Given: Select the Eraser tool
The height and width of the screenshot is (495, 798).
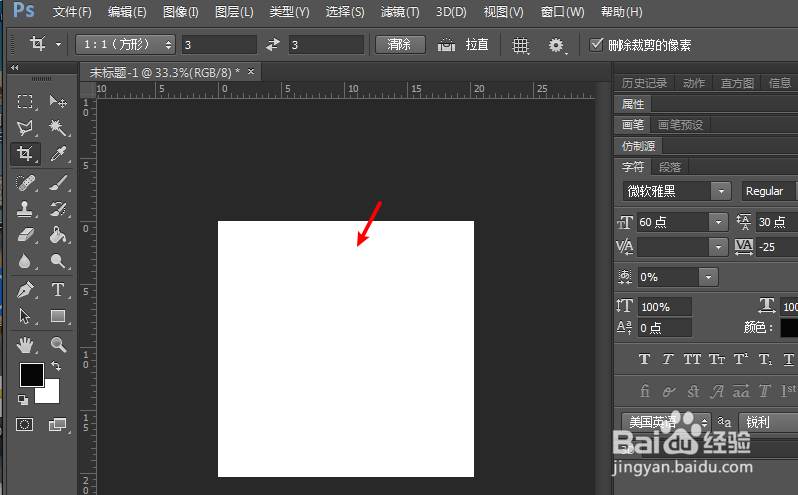Looking at the screenshot, I should [x=25, y=235].
